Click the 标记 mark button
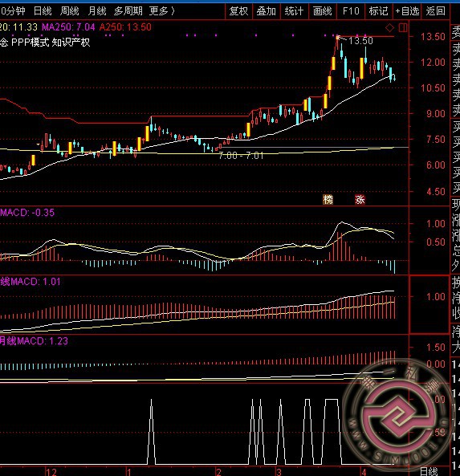Image resolution: width=460 pixels, height=476 pixels. [x=378, y=11]
